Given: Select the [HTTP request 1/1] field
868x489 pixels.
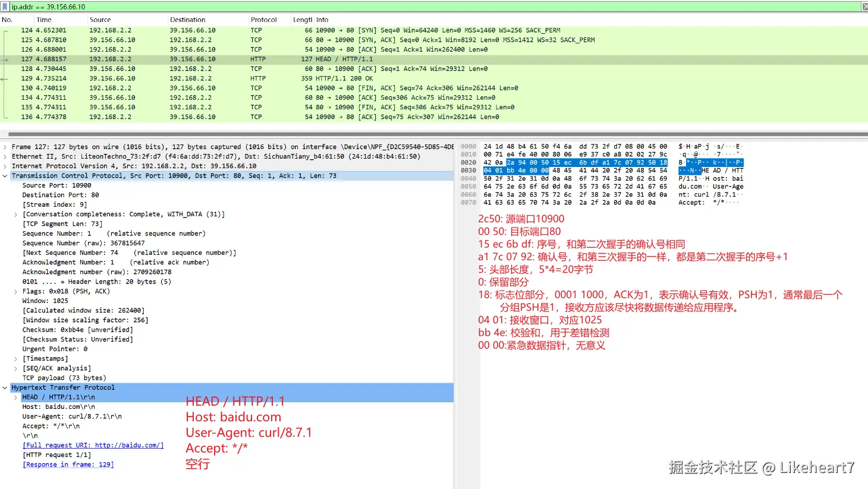Looking at the screenshot, I should click(56, 455).
